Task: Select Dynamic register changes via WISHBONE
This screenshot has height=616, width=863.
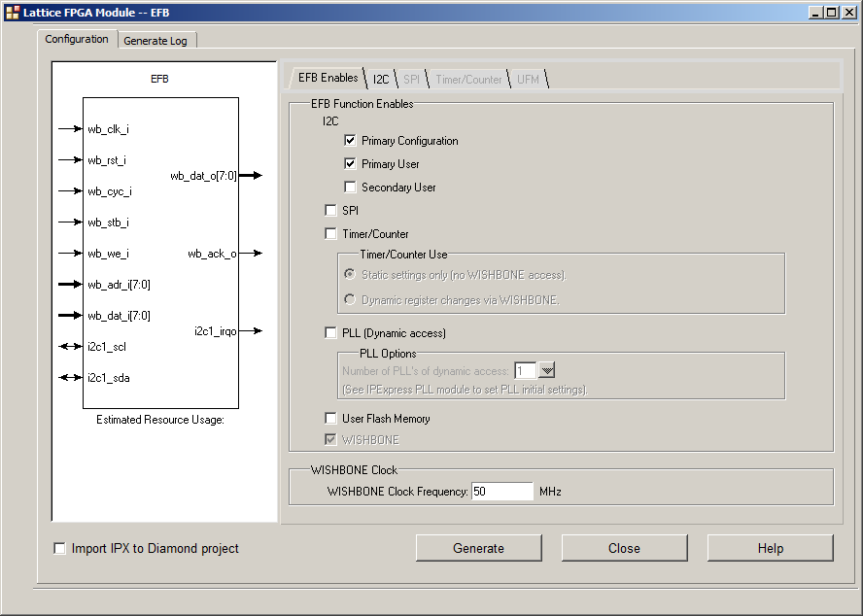Action: coord(350,299)
